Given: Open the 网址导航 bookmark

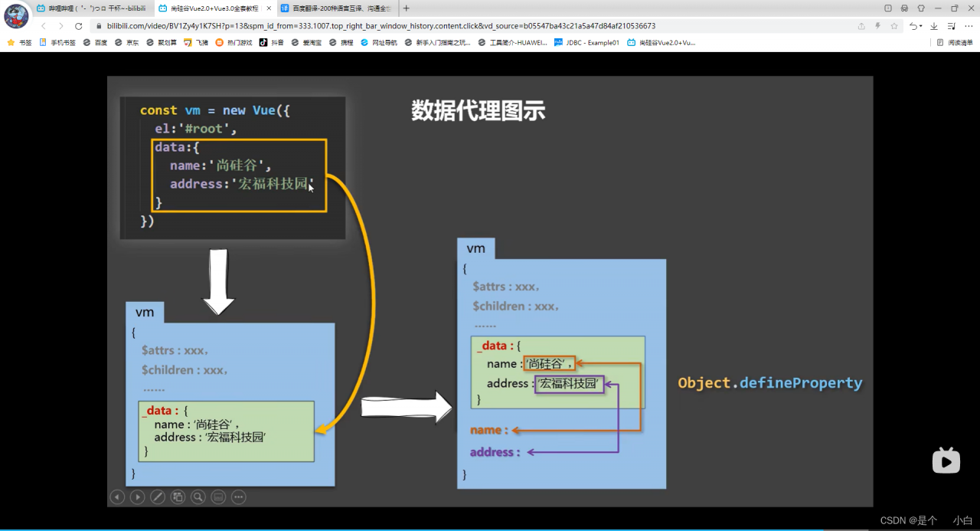Looking at the screenshot, I should tap(379, 43).
